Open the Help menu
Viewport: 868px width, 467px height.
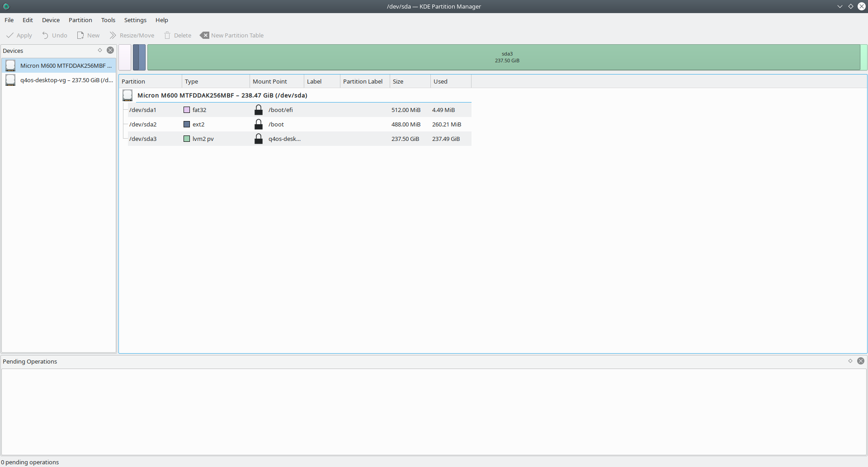point(162,20)
